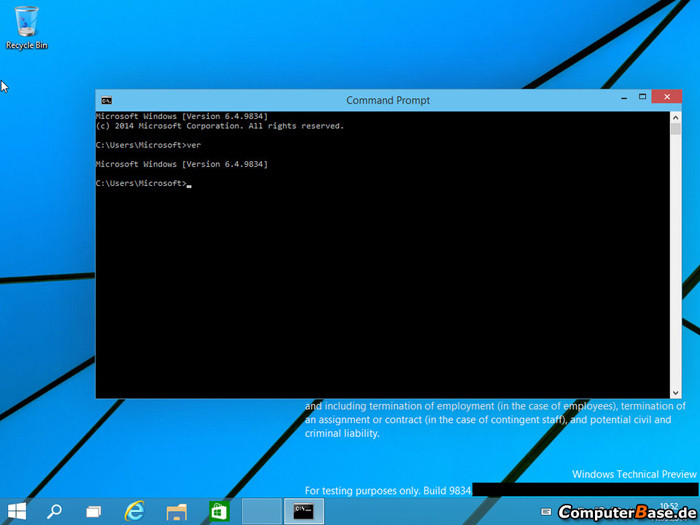Click the active C:\Users\Microsoft> prompt line
Viewport: 700px width, 525px height.
(140, 183)
